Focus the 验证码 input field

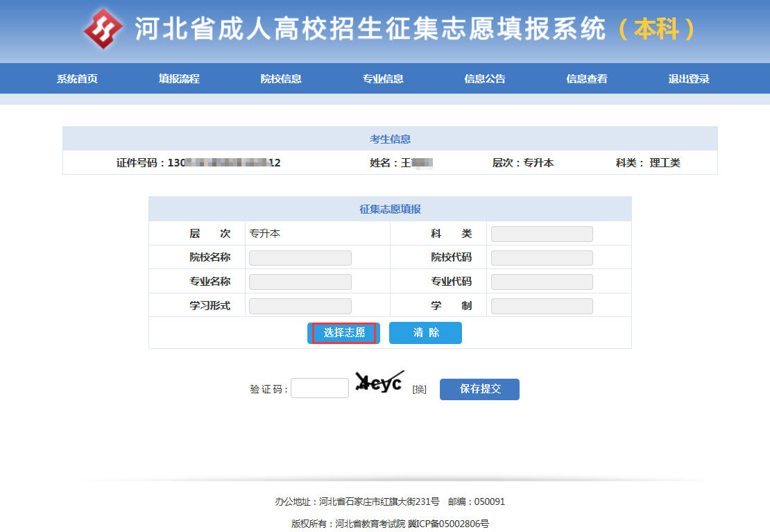click(x=320, y=388)
